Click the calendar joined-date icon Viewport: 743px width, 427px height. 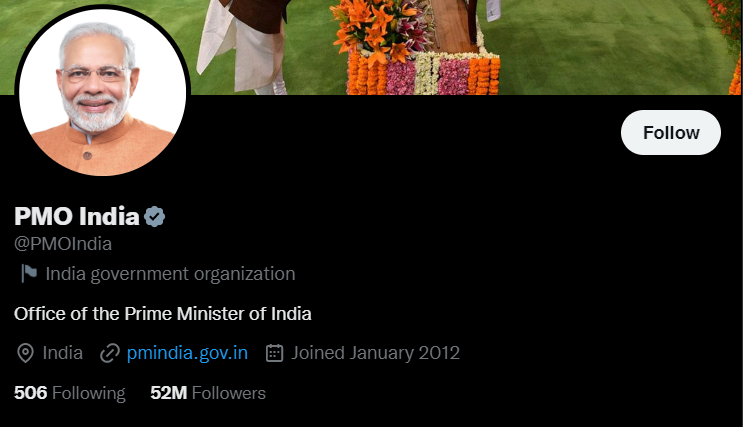click(x=274, y=353)
